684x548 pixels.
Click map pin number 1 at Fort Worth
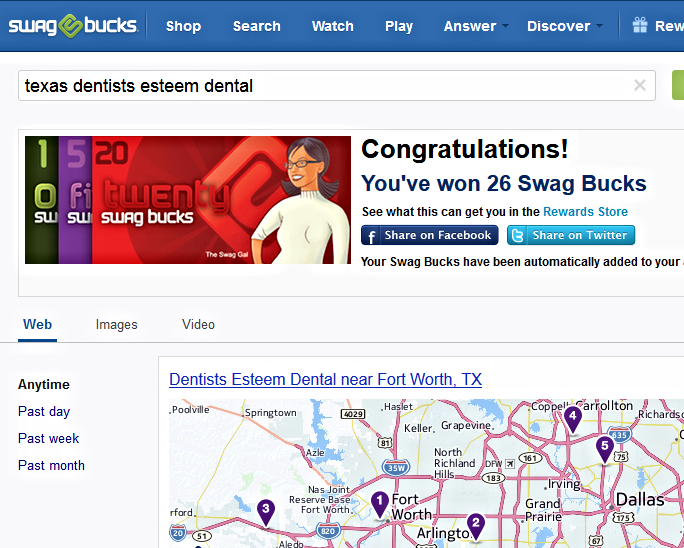(380, 504)
